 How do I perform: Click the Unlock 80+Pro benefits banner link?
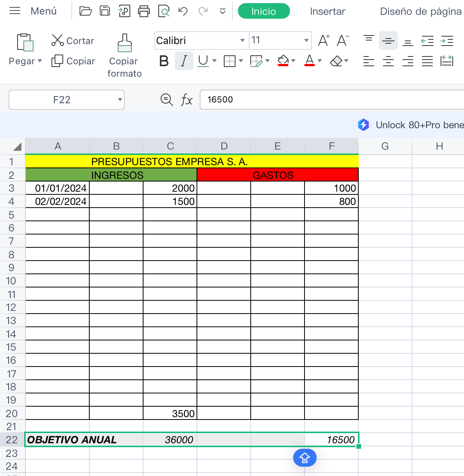(x=419, y=125)
